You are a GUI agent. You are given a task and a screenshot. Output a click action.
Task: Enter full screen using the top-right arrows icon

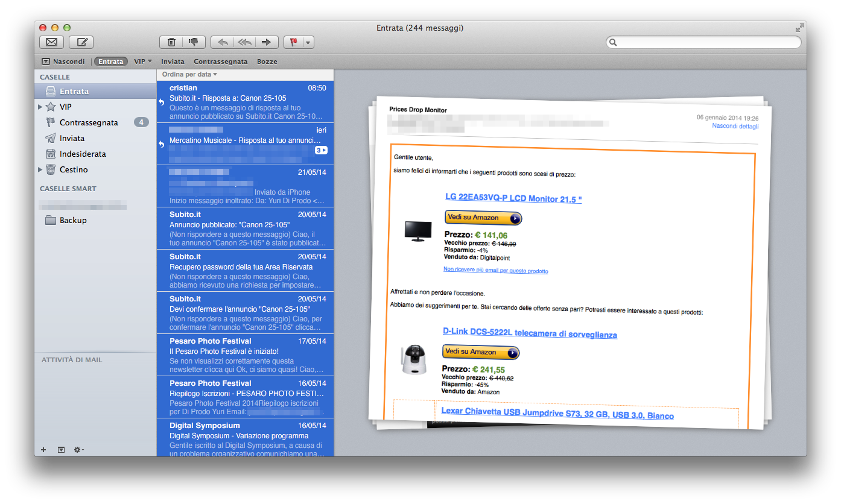799,28
